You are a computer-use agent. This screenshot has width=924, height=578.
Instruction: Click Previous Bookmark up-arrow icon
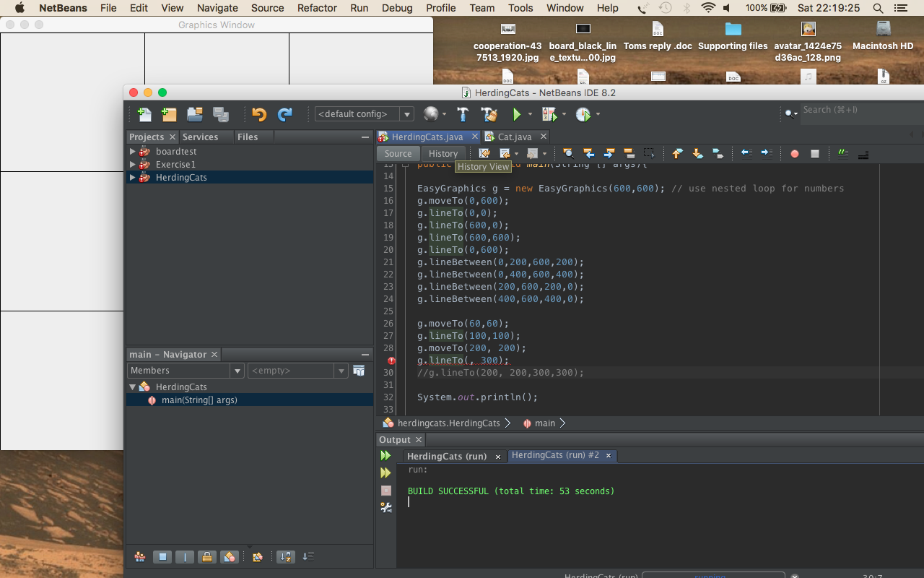(x=677, y=153)
